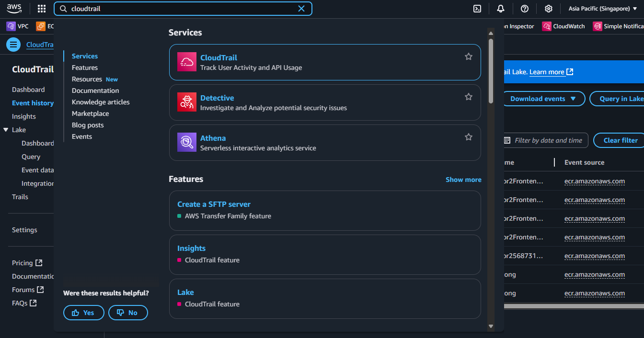Viewport: 644px width, 338px height.
Task: Open account settings via the gear icon
Action: (548, 9)
